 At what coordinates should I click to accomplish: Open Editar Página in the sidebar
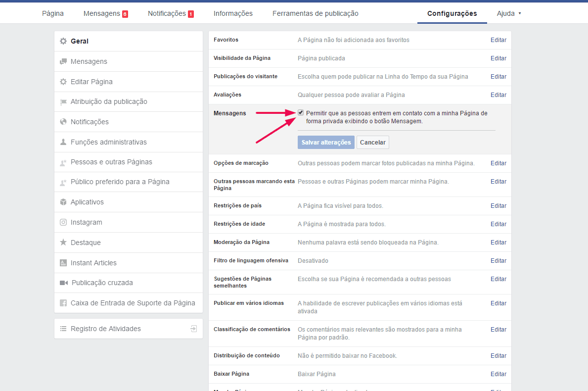129,82
